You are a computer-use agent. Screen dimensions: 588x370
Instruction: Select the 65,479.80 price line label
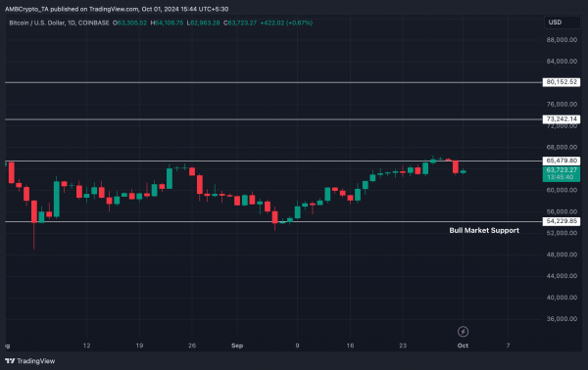coord(562,161)
